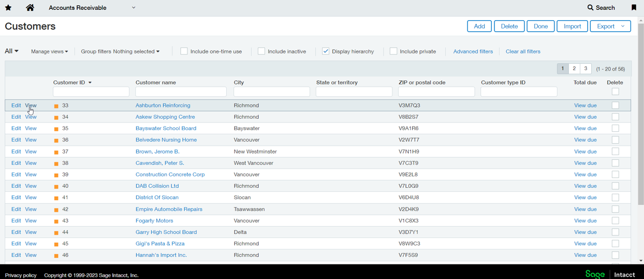644x279 pixels.
Task: Open the Manage views dropdown
Action: pos(49,51)
